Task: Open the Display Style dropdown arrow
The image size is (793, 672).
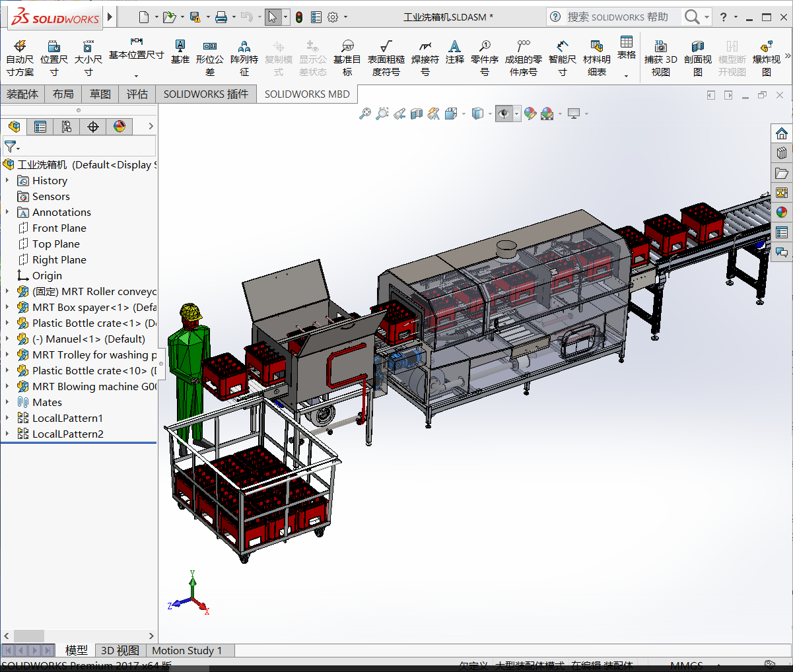Action: (x=489, y=114)
